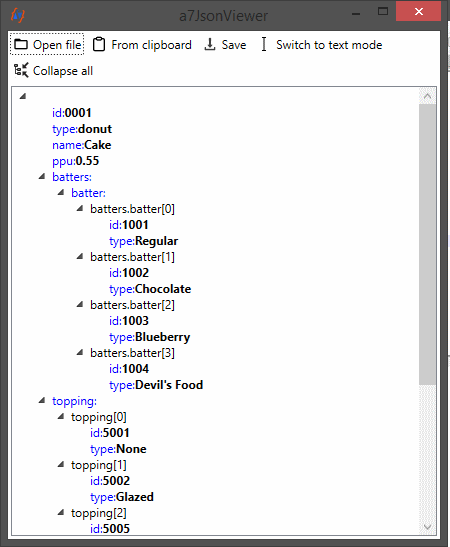Select the id:1001 row
The height and width of the screenshot is (547, 450).
(129, 225)
